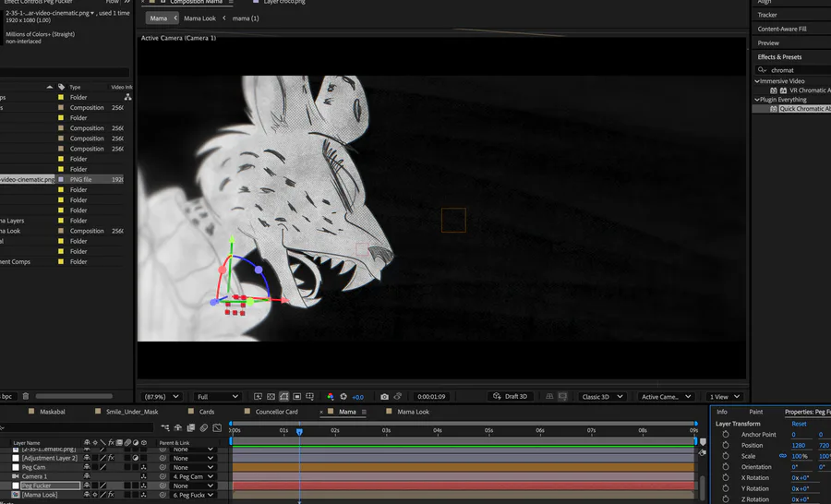
Task: Toggle Scale stopwatch
Action: (x=726, y=456)
